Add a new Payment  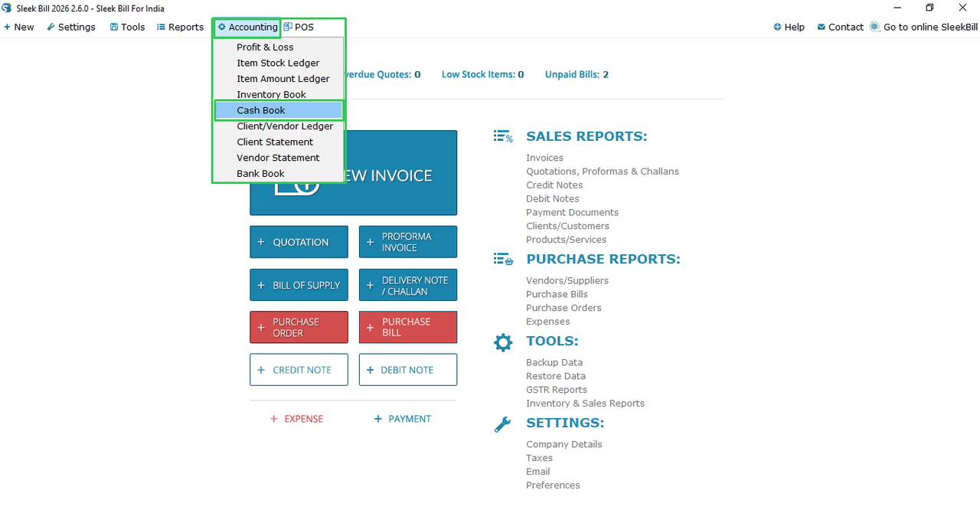[x=403, y=419]
